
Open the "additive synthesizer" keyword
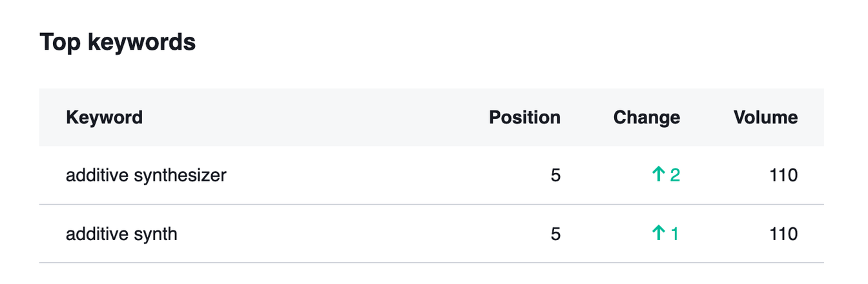pos(146,175)
